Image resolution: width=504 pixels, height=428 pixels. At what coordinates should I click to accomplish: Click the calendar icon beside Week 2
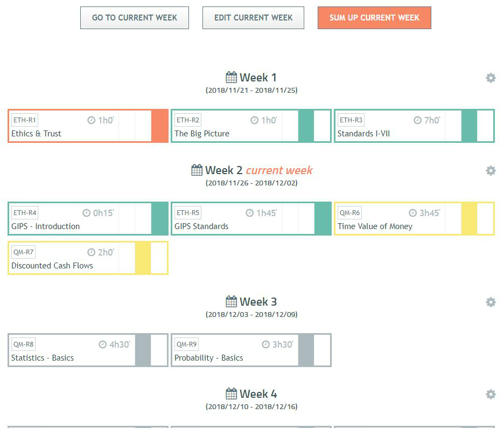[x=197, y=170]
